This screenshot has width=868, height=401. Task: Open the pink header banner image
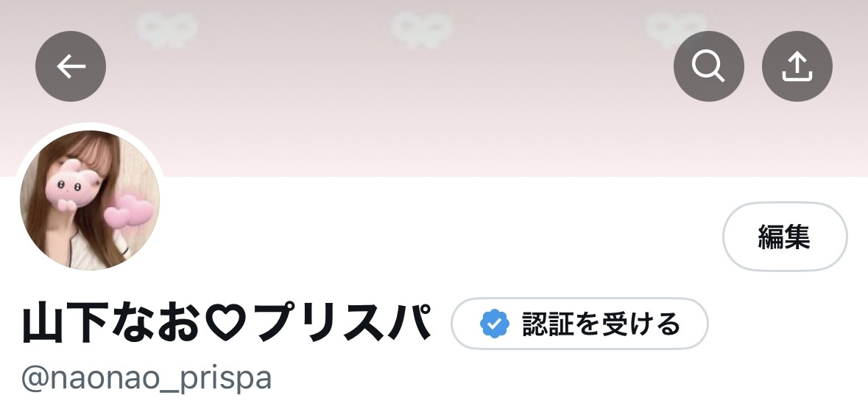pyautogui.click(x=434, y=88)
